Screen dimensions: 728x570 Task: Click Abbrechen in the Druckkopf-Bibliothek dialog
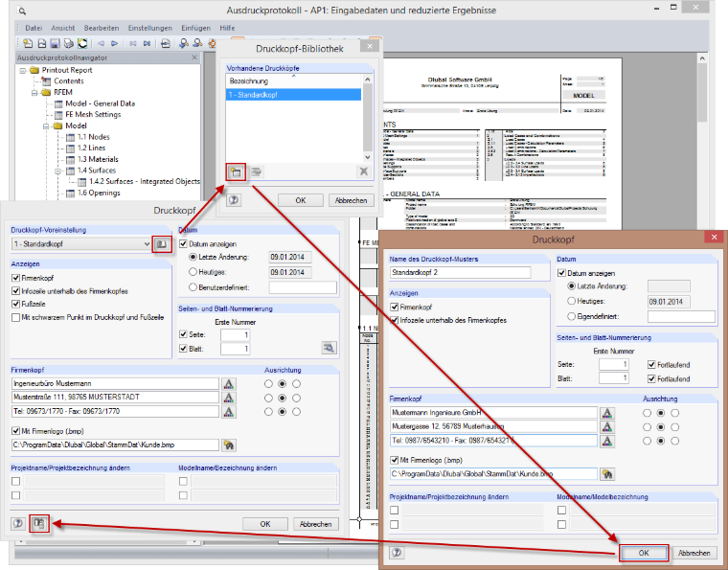(351, 200)
